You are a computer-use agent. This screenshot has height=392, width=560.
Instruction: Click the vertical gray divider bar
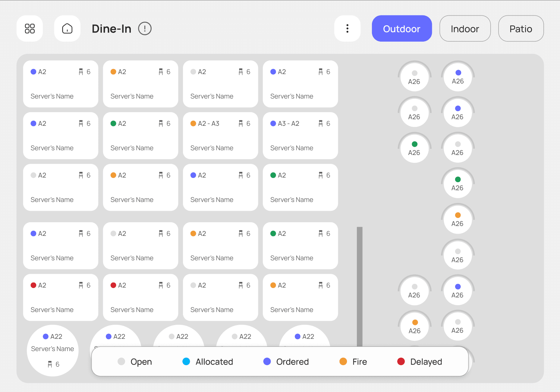(x=359, y=286)
